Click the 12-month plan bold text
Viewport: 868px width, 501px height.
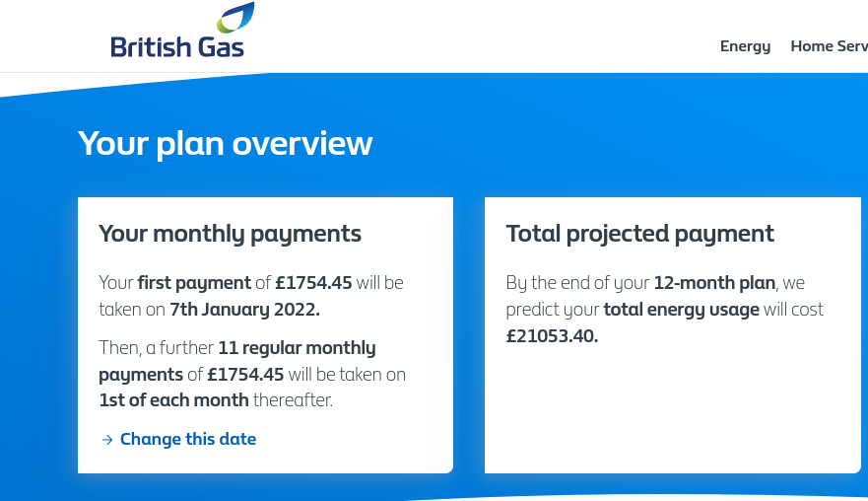714,283
